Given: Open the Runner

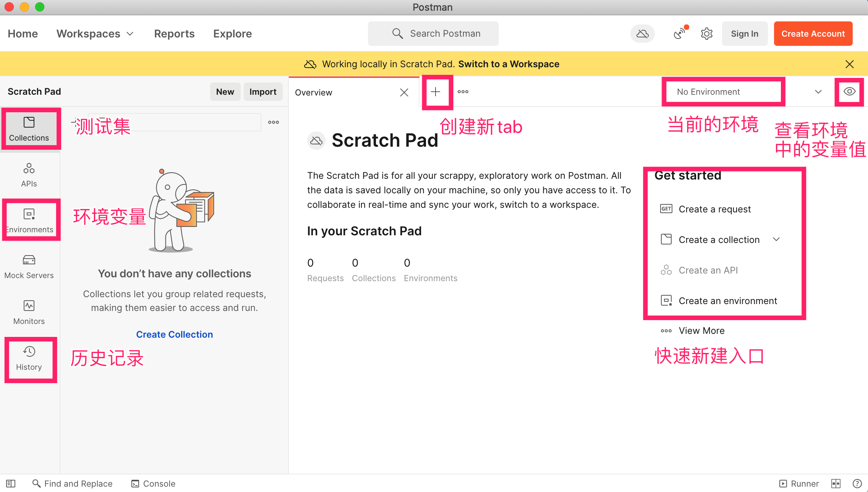Looking at the screenshot, I should pos(799,484).
